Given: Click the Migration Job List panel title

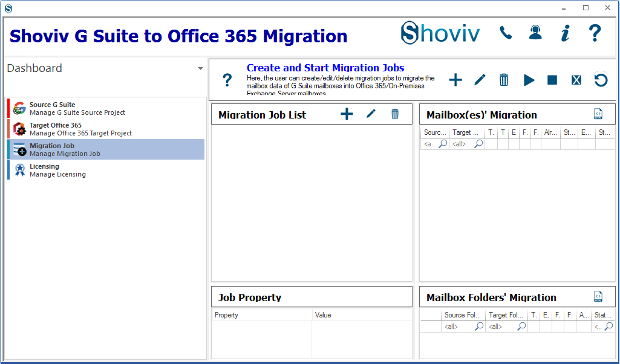Looking at the screenshot, I should [262, 115].
